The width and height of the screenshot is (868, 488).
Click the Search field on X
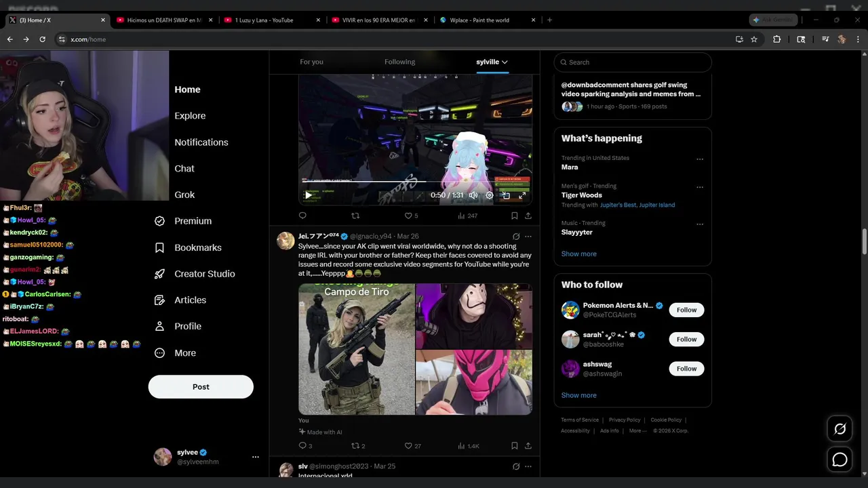tap(633, 62)
